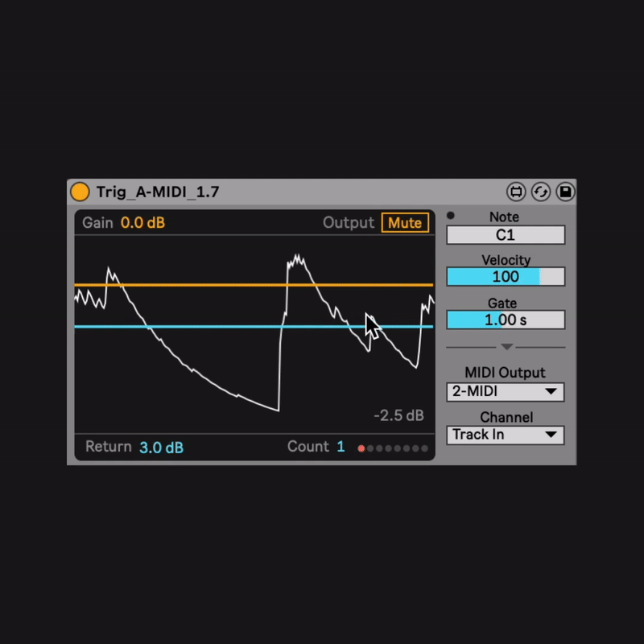Click the Output label
This screenshot has height=644, width=644.
click(x=349, y=223)
